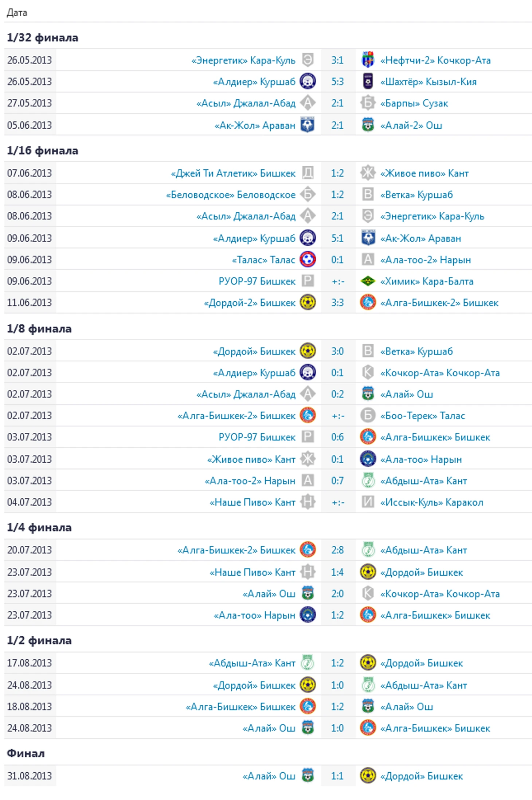
Task: Open the 5:3 match score link
Action: pyautogui.click(x=337, y=82)
